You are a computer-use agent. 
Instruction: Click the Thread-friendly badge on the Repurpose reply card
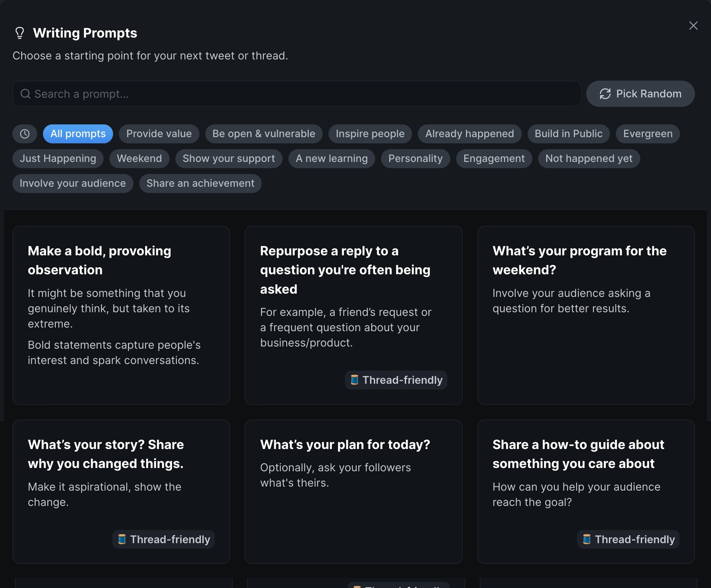(x=396, y=380)
